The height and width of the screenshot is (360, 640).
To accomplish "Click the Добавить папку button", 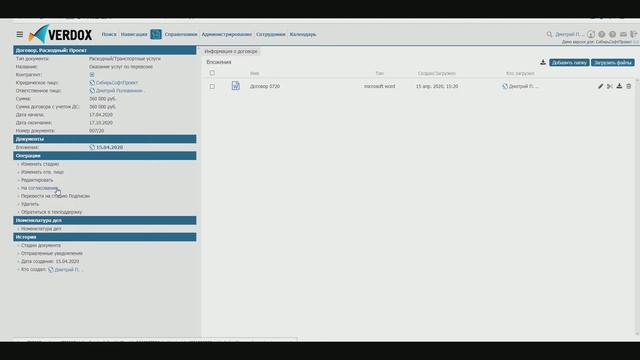I will (569, 62).
